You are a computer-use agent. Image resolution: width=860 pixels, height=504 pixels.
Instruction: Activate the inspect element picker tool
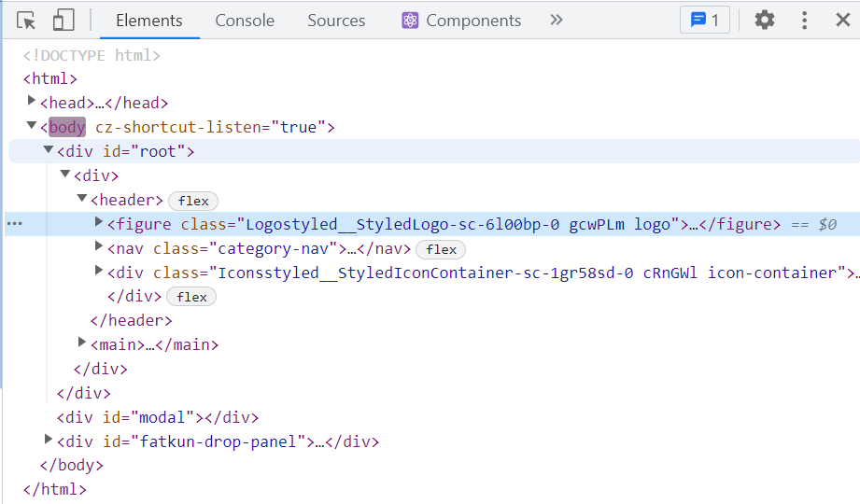[26, 21]
